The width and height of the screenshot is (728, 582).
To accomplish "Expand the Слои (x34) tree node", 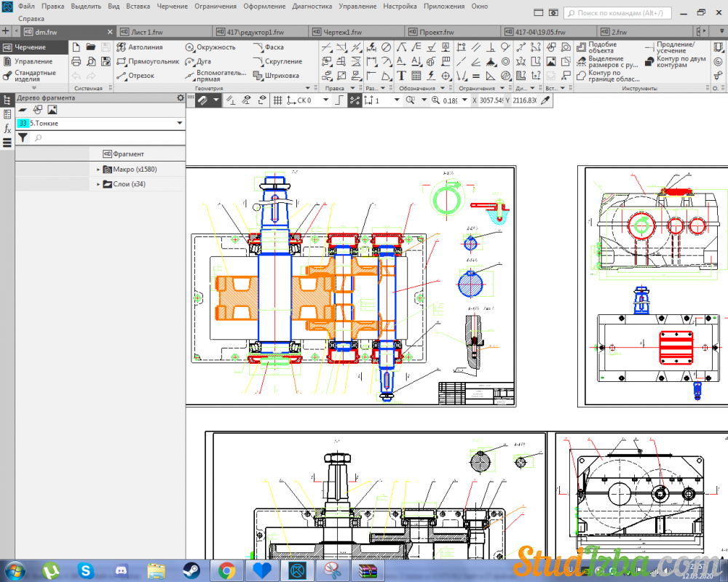I will (98, 184).
